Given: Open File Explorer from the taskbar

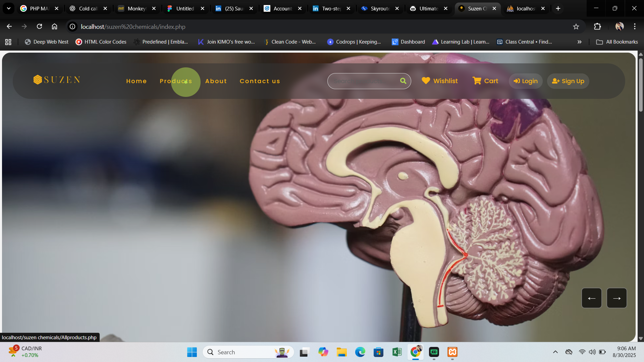Looking at the screenshot, I should tap(341, 352).
